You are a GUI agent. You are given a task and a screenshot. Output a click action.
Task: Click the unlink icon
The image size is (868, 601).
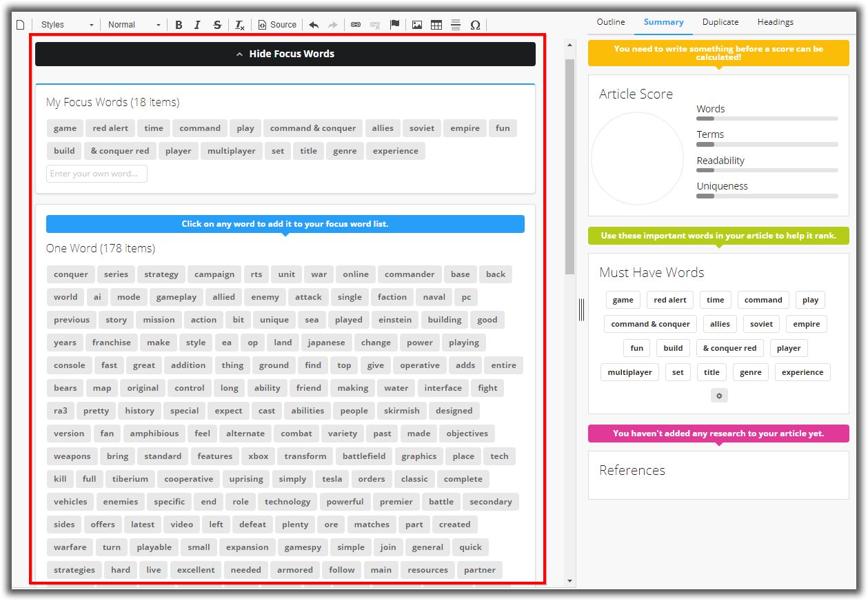pyautogui.click(x=375, y=25)
